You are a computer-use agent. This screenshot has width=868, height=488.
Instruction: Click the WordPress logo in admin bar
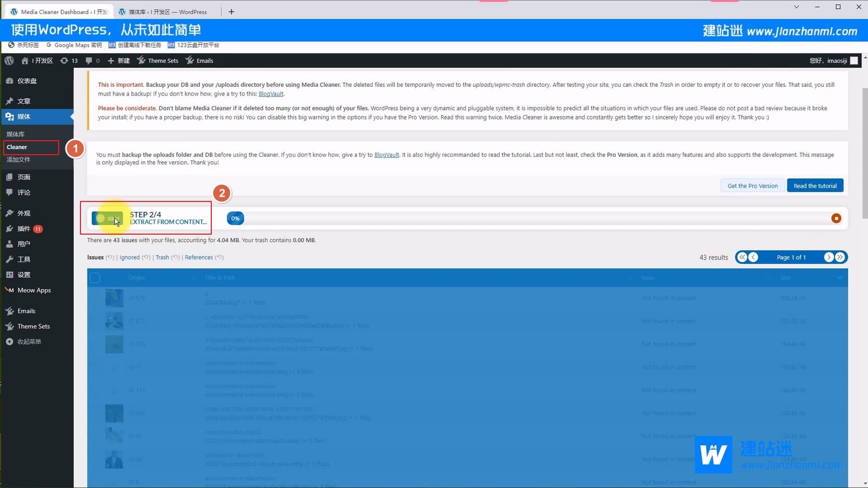tap(9, 61)
